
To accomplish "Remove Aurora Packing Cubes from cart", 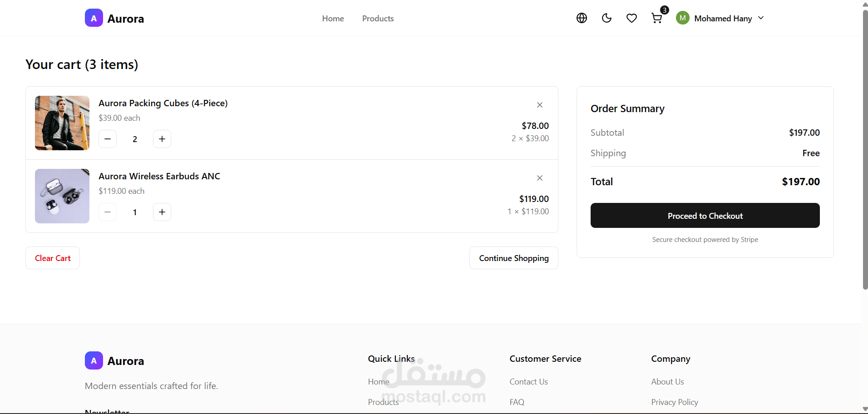I will pos(540,105).
